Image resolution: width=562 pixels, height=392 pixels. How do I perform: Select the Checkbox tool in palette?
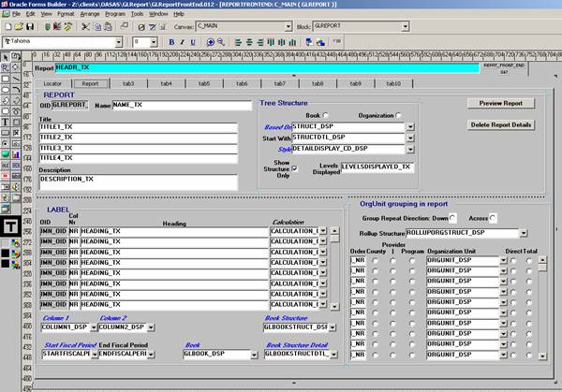click(16, 133)
